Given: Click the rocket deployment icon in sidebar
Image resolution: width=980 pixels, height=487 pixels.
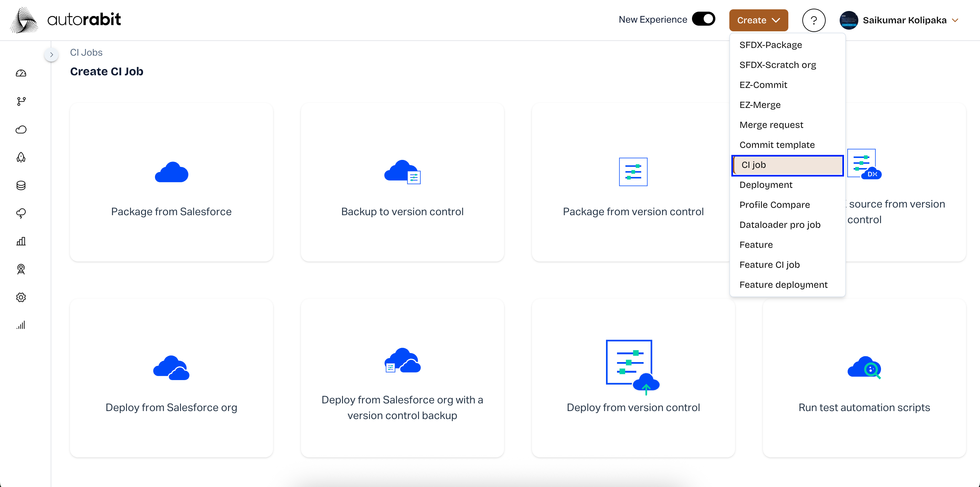Looking at the screenshot, I should 21,157.
